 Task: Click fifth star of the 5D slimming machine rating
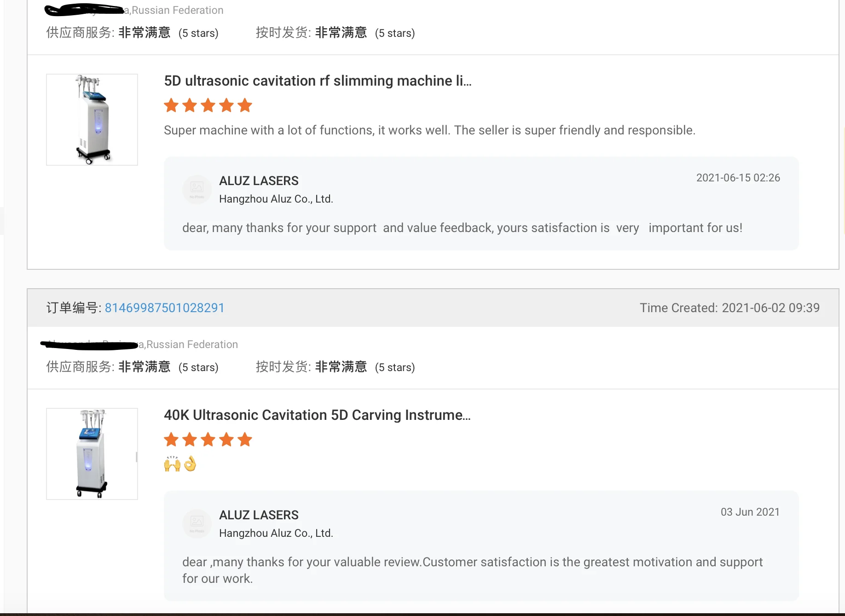point(245,105)
